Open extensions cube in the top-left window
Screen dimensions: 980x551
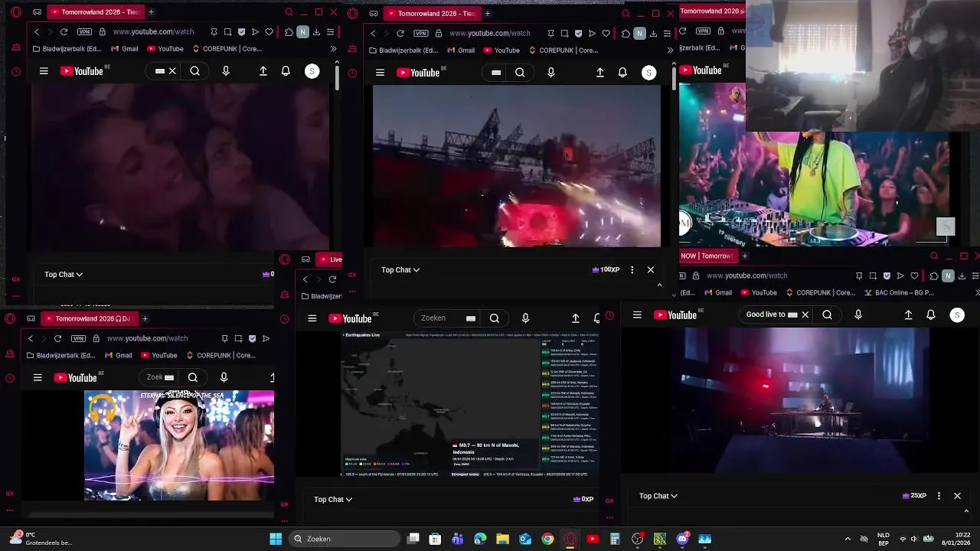(x=289, y=32)
